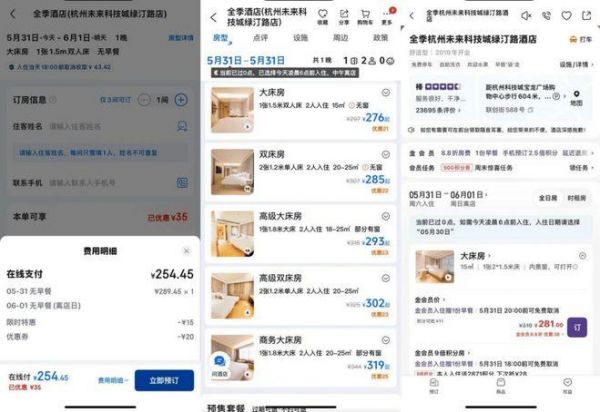Close the 费用明细 panel
This screenshot has width=600, height=412.
(186, 251)
